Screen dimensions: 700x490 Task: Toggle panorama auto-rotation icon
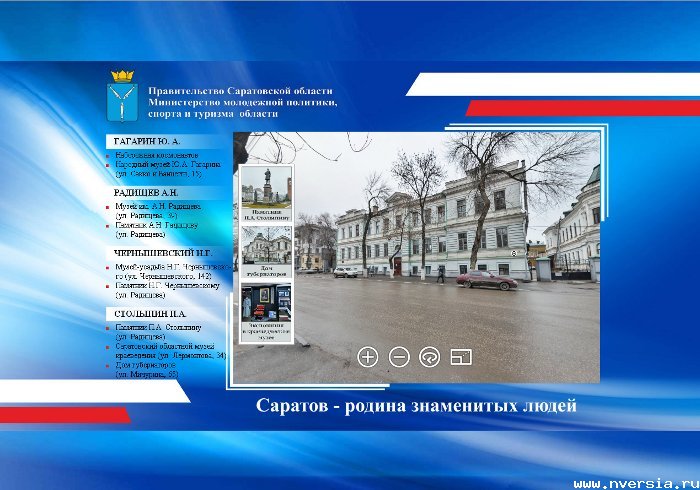pyautogui.click(x=429, y=357)
